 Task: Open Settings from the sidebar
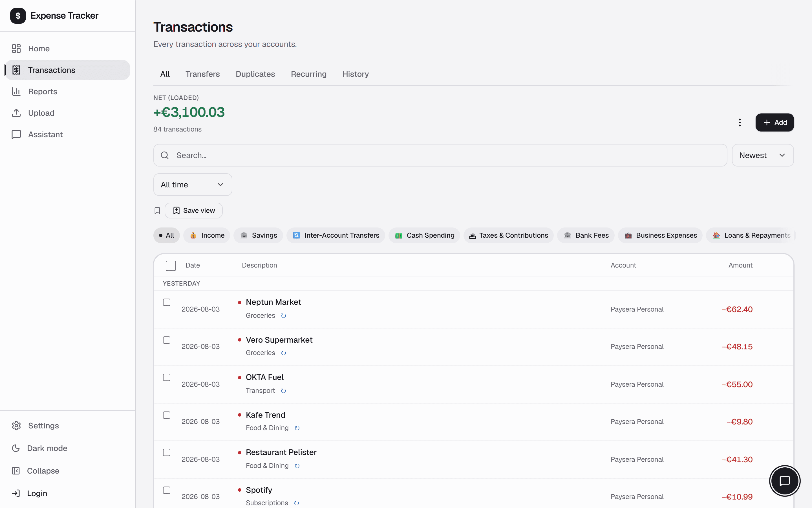pyautogui.click(x=67, y=426)
